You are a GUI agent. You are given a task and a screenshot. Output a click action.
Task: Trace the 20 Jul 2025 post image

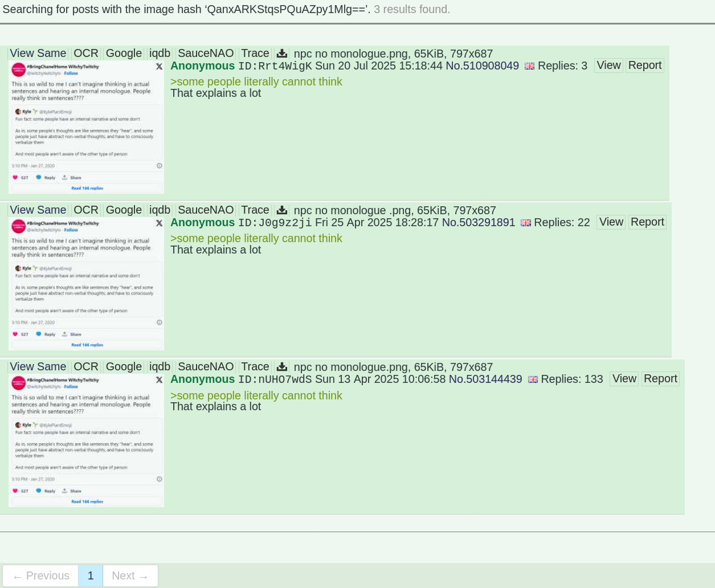(x=255, y=53)
